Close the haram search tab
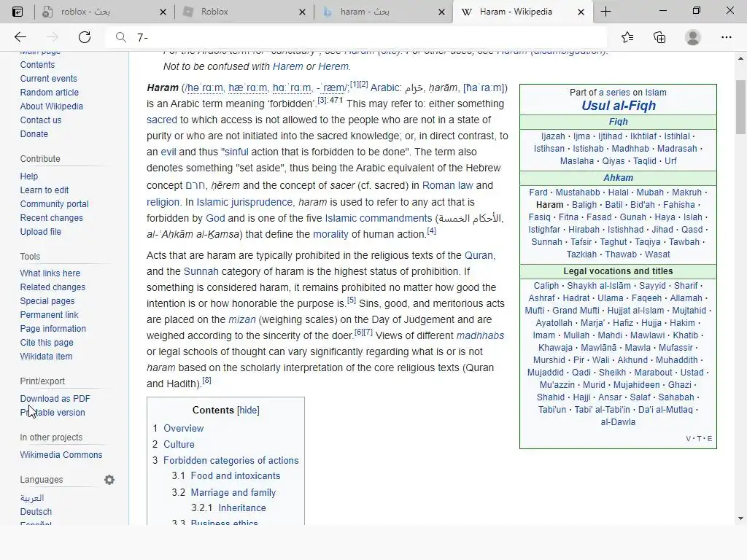 (441, 12)
